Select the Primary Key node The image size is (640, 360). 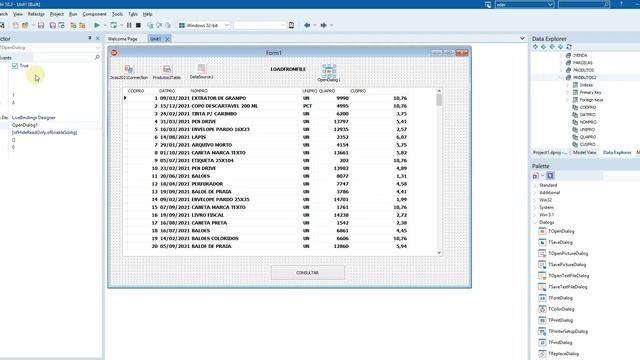tap(590, 93)
